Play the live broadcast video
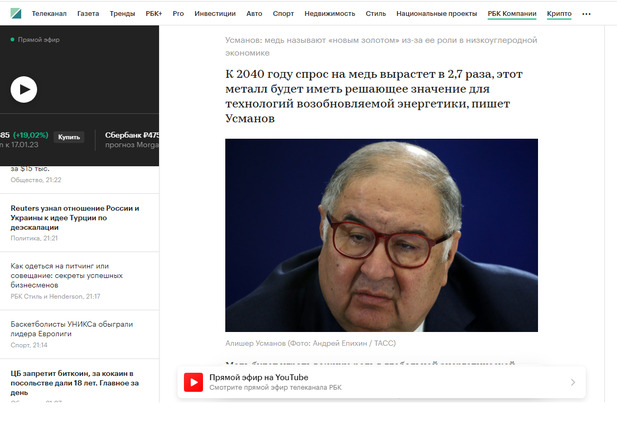Image resolution: width=617 pixels, height=431 pixels. [x=24, y=89]
